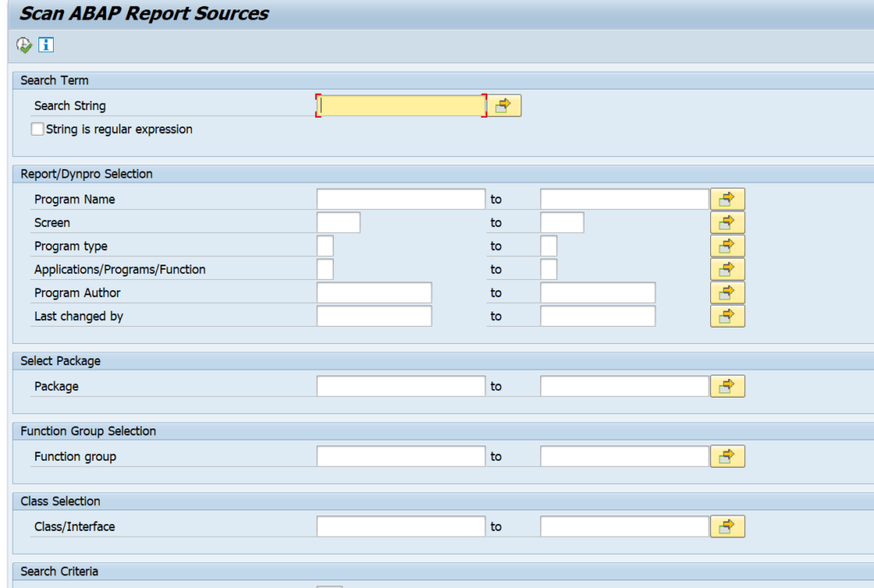Click the Package input field
874x588 pixels.
pyautogui.click(x=399, y=386)
